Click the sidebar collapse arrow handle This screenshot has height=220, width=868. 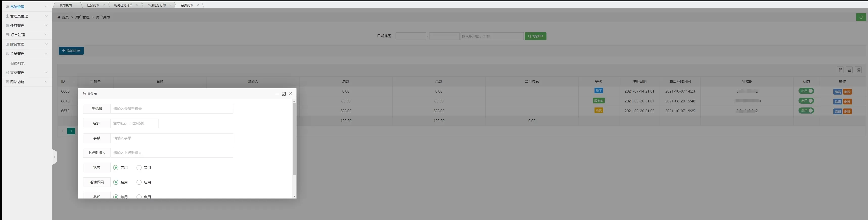54,157
